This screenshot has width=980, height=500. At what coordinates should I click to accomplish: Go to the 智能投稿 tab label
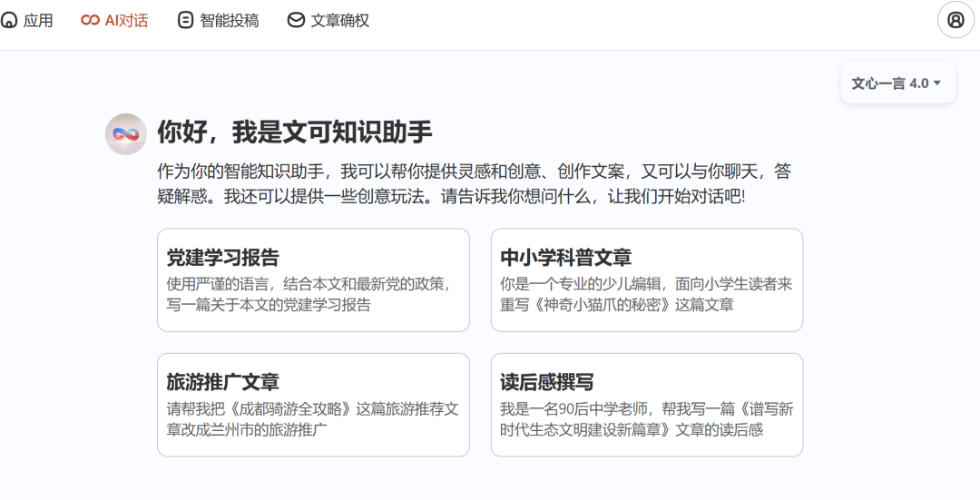point(230,21)
